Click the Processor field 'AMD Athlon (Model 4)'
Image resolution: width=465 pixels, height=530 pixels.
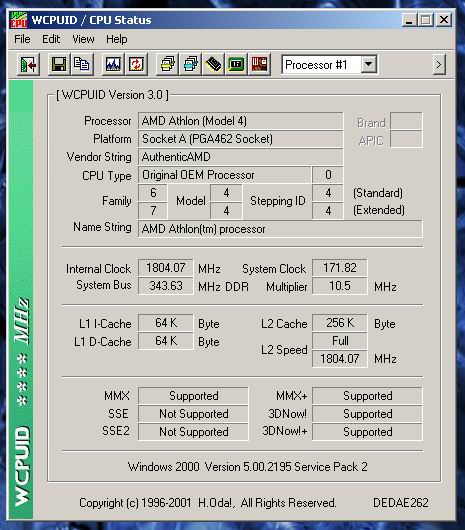(x=241, y=121)
